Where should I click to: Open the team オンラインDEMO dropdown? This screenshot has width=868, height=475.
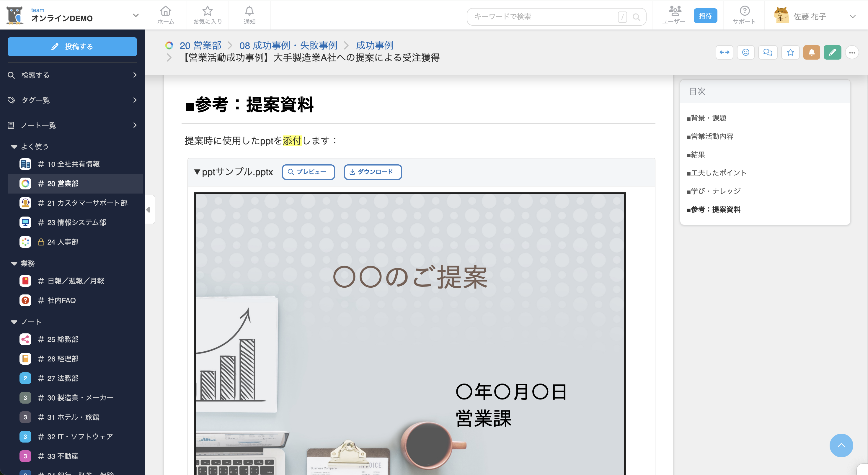pyautogui.click(x=136, y=15)
